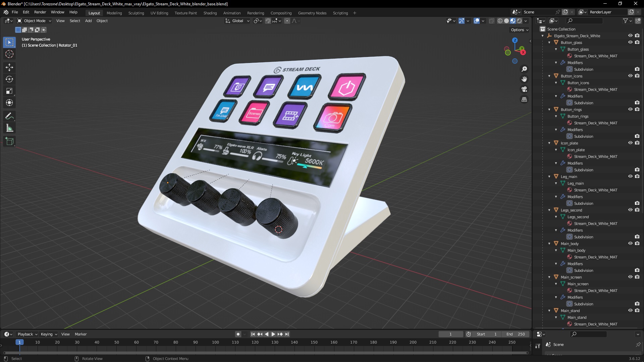Screen dimensions: 644x362
Task: Click the Start frame field
Action: pyautogui.click(x=487, y=334)
